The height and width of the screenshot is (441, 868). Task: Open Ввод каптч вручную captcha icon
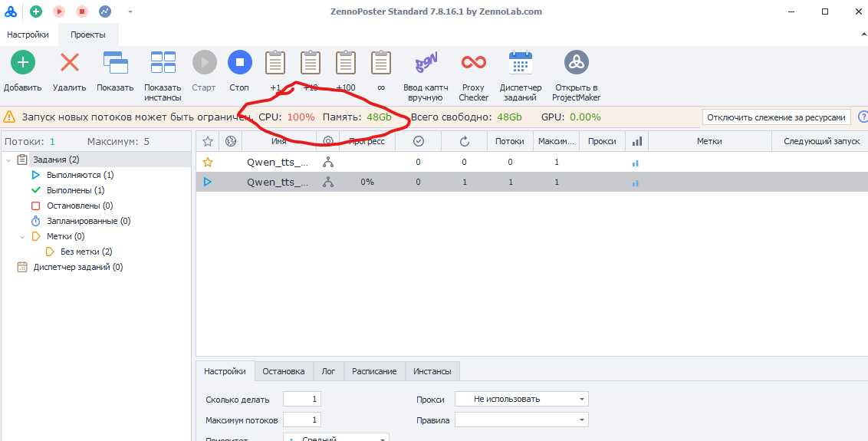coord(426,63)
